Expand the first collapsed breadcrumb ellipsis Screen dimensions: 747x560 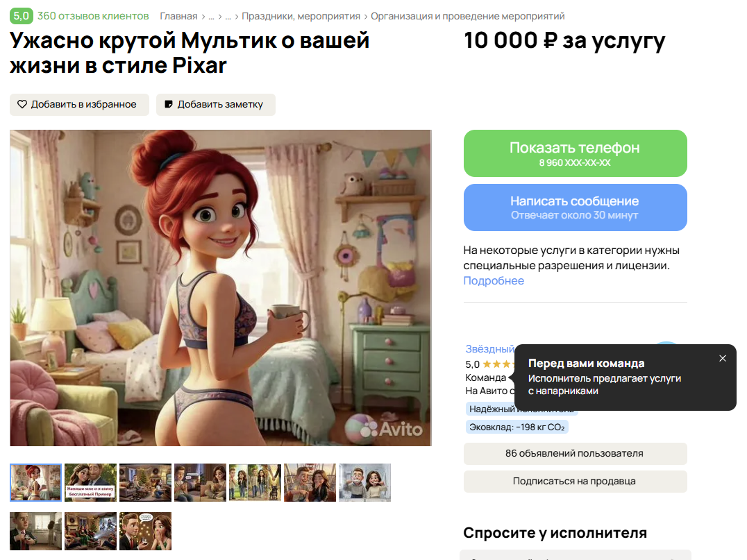pos(211,17)
